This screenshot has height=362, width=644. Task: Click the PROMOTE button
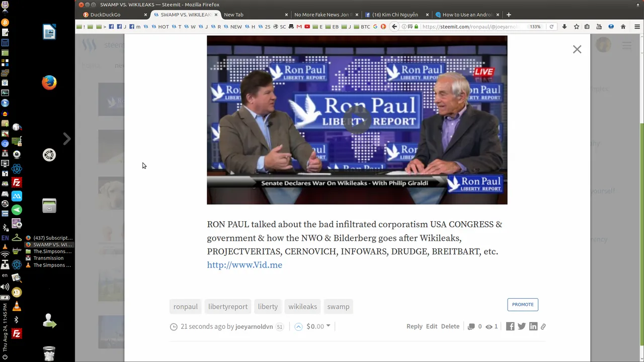pos(523,305)
